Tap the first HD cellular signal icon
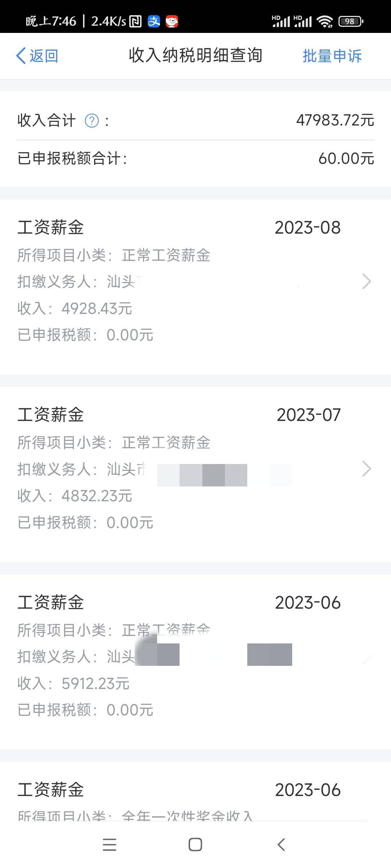Viewport: 391px width, 868px height. click(x=281, y=21)
